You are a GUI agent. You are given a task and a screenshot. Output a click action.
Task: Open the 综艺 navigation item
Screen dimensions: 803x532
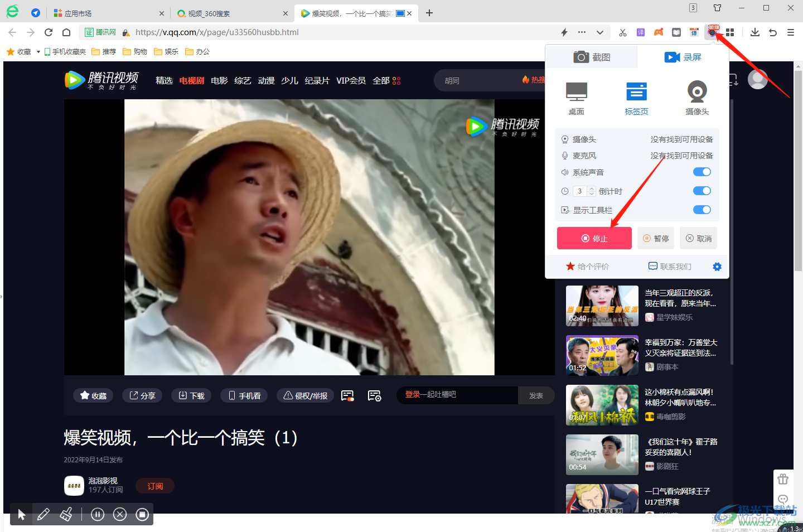click(x=243, y=81)
